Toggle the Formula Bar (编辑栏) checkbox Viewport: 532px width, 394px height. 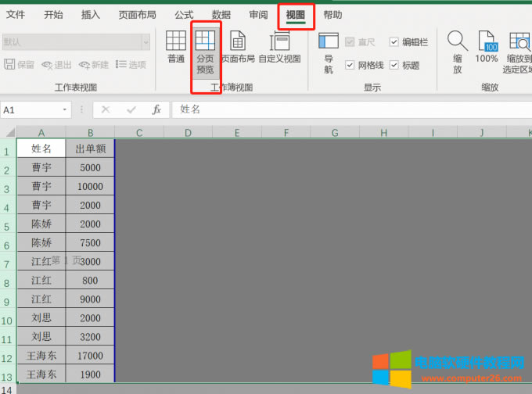394,42
